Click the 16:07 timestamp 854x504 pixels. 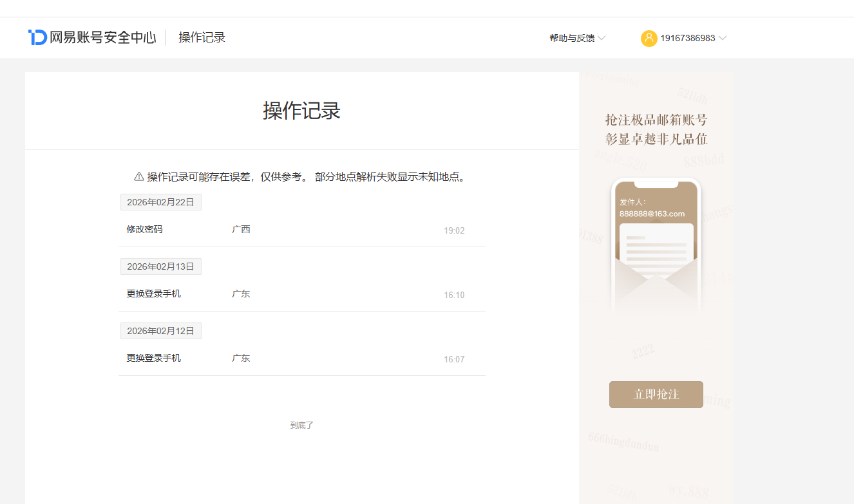pyautogui.click(x=454, y=359)
